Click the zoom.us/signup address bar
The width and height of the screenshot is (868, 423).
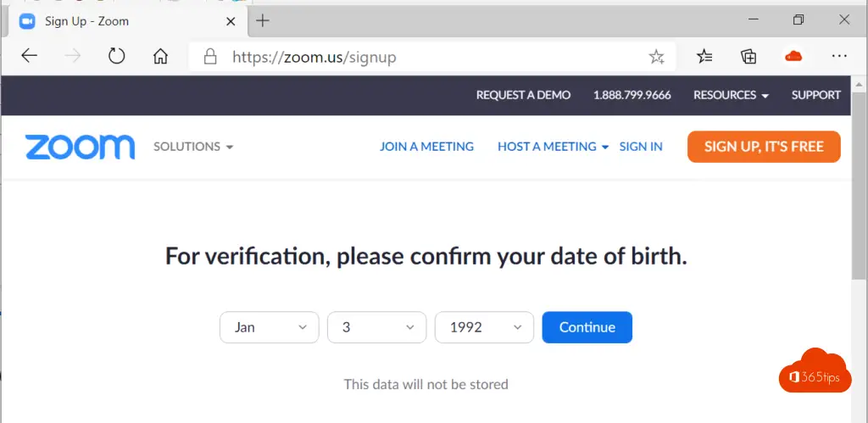(x=424, y=57)
